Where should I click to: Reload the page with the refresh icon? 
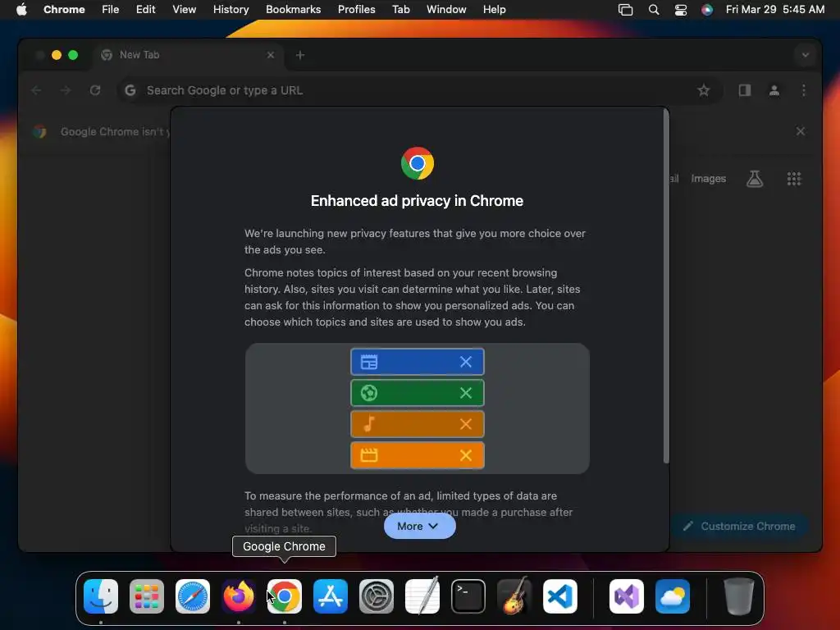click(95, 90)
